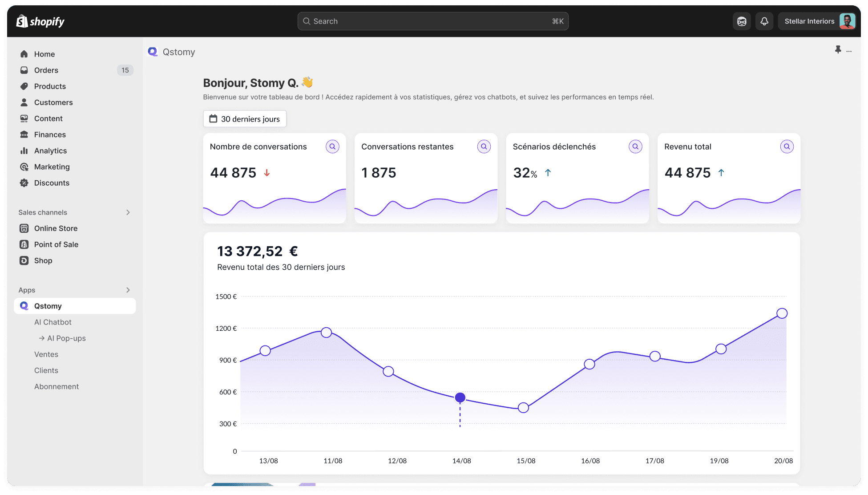868x495 pixels.
Task: Open the notifications bell
Action: coord(764,21)
